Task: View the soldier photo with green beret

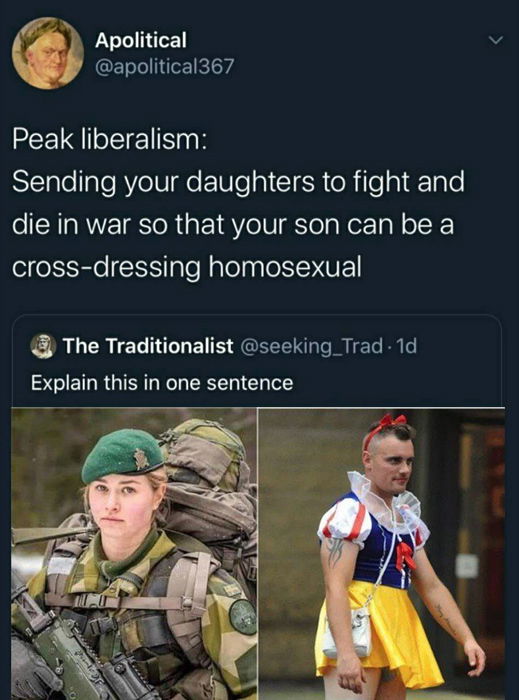Action: point(134,554)
